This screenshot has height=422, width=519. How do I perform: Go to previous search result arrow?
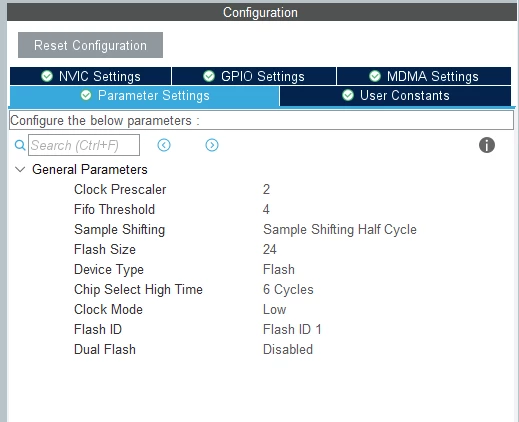pyautogui.click(x=164, y=145)
